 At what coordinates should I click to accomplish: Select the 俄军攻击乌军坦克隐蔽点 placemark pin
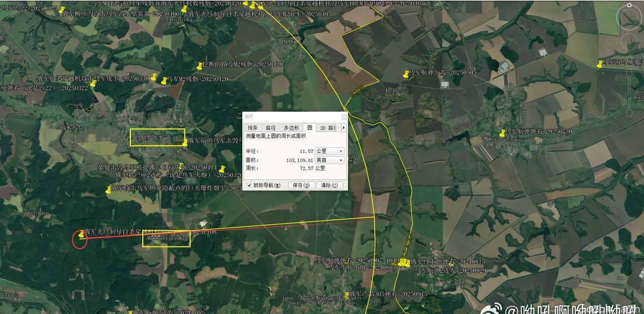[108, 190]
